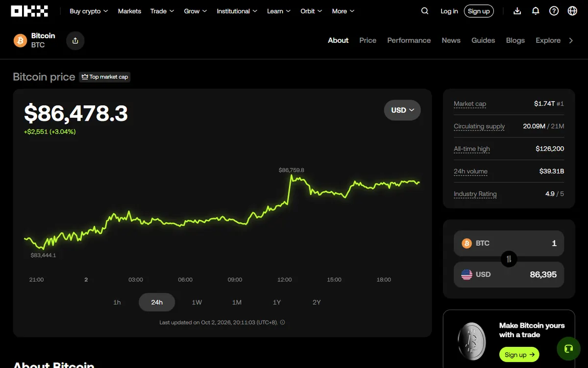Expand the Institutional menu
The image size is (588, 368).
pyautogui.click(x=237, y=11)
